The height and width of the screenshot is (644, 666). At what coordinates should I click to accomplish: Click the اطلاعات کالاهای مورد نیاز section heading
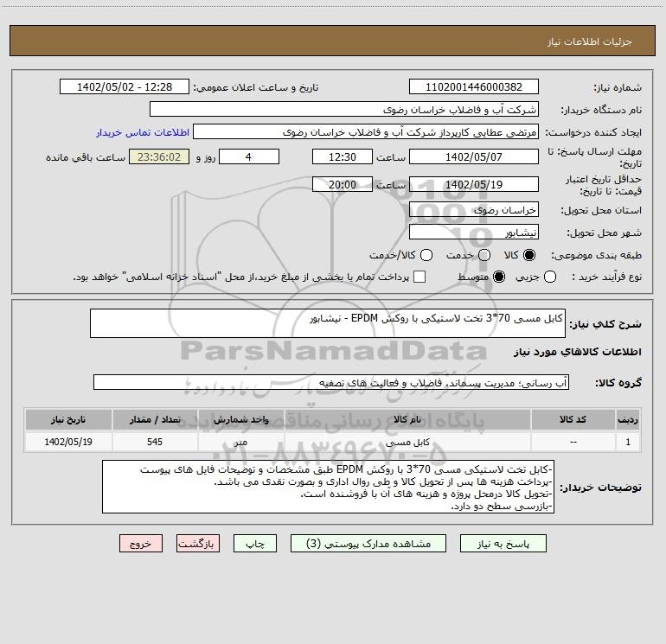578,352
